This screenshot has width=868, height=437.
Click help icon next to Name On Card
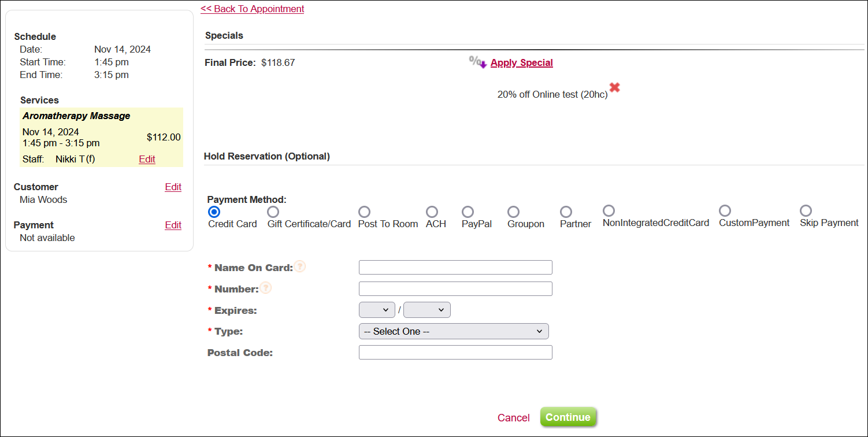click(x=300, y=266)
